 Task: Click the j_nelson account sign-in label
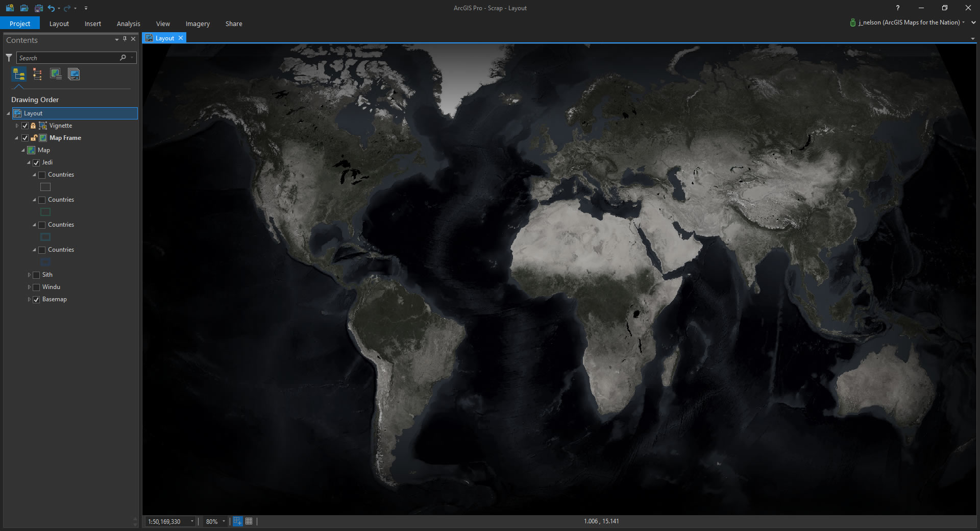[x=909, y=22]
